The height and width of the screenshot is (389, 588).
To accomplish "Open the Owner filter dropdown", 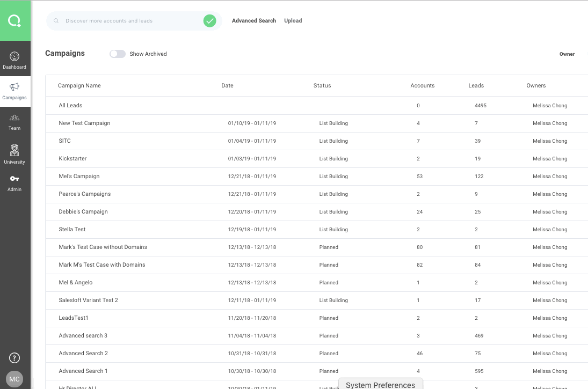I will point(567,54).
